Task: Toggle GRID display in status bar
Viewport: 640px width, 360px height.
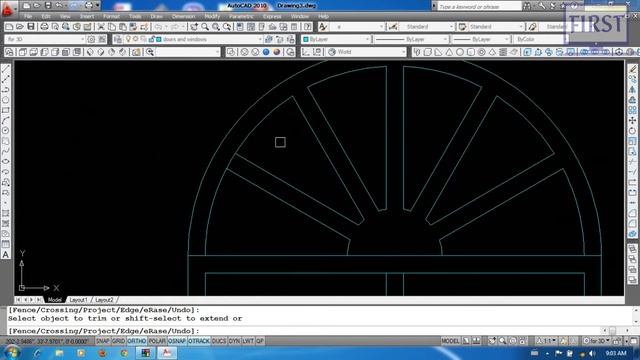Action: (x=118, y=341)
